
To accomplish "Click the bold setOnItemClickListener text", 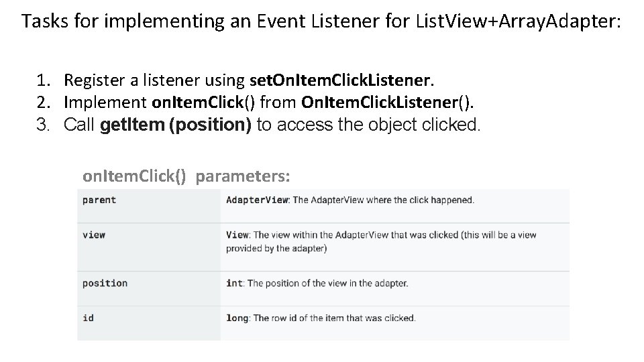I will click(x=341, y=81).
